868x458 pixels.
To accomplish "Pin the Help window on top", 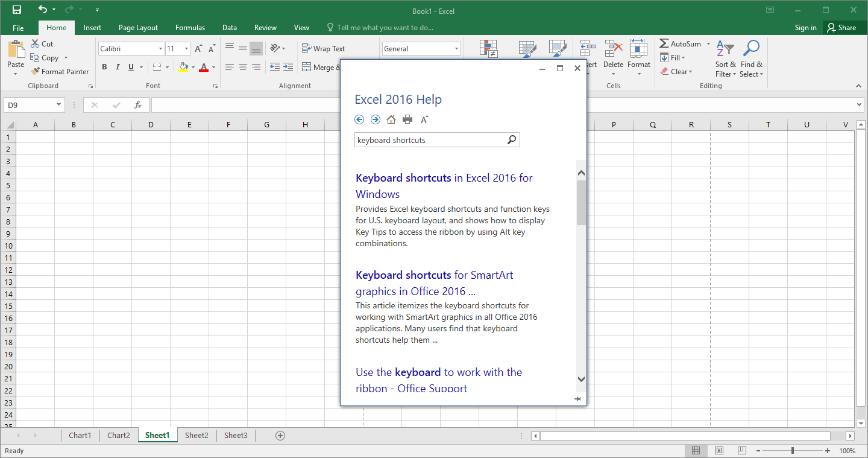I will (x=577, y=399).
